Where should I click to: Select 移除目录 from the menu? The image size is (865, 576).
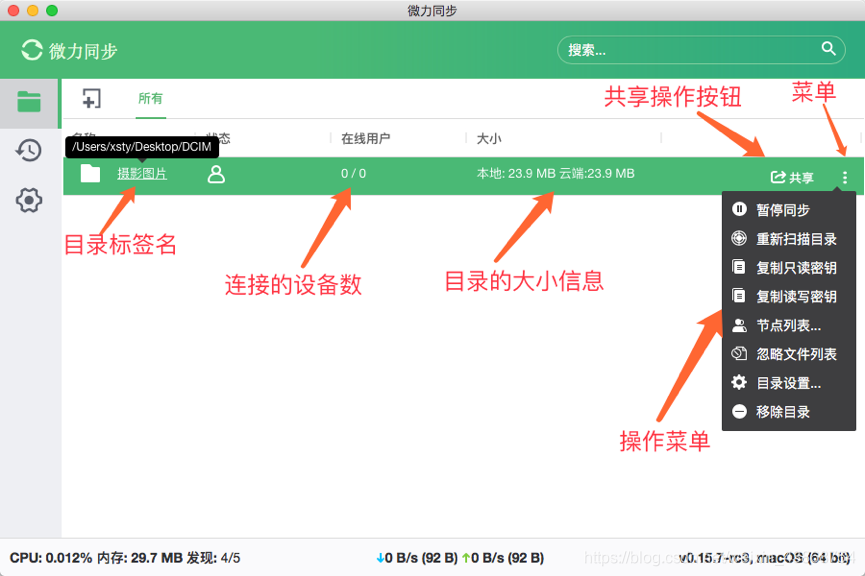coord(789,412)
